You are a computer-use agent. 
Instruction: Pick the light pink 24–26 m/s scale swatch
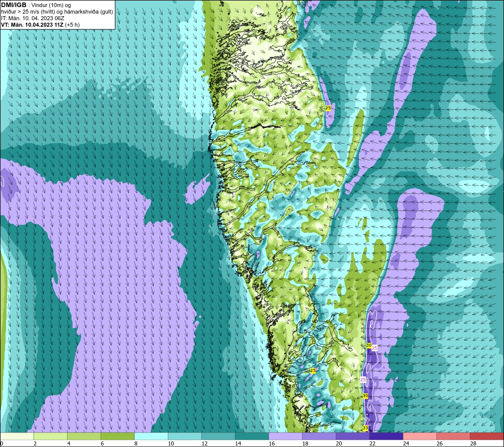[x=420, y=436]
